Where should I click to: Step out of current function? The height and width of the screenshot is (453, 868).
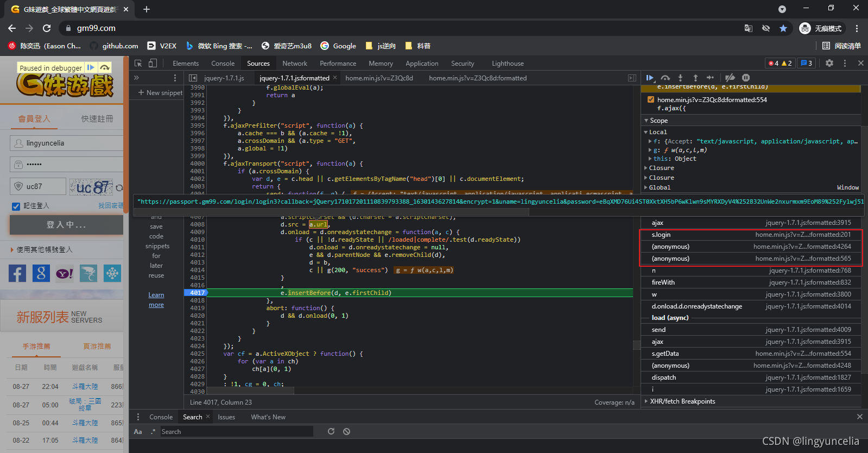click(x=695, y=78)
